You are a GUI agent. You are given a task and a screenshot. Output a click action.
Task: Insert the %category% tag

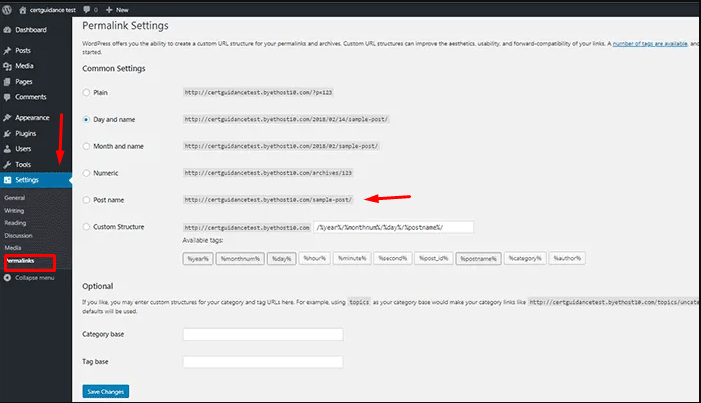pos(525,258)
